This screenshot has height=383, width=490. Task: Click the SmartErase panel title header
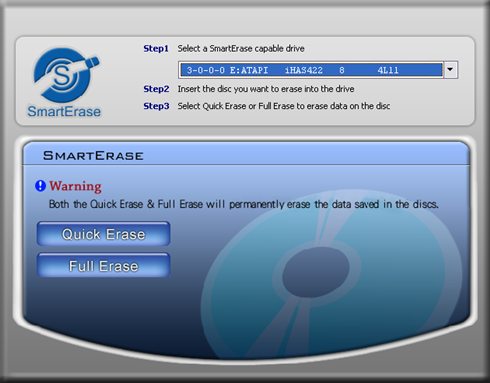(93, 156)
